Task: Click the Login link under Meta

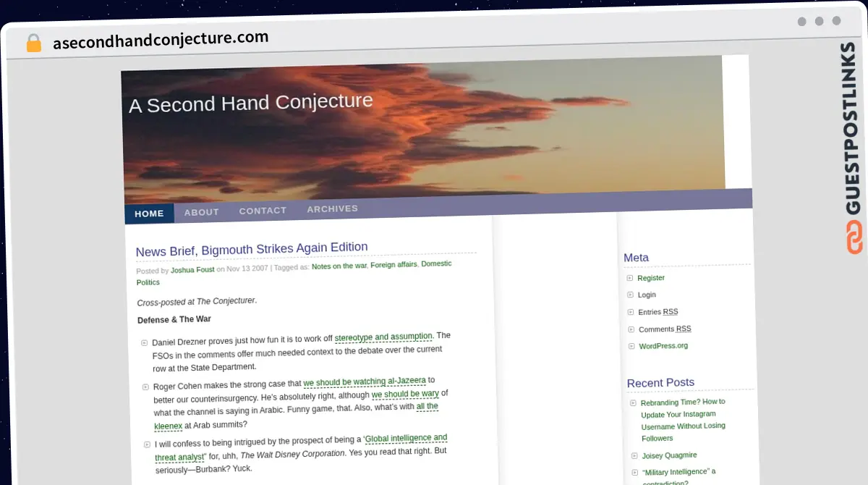Action: tap(647, 295)
